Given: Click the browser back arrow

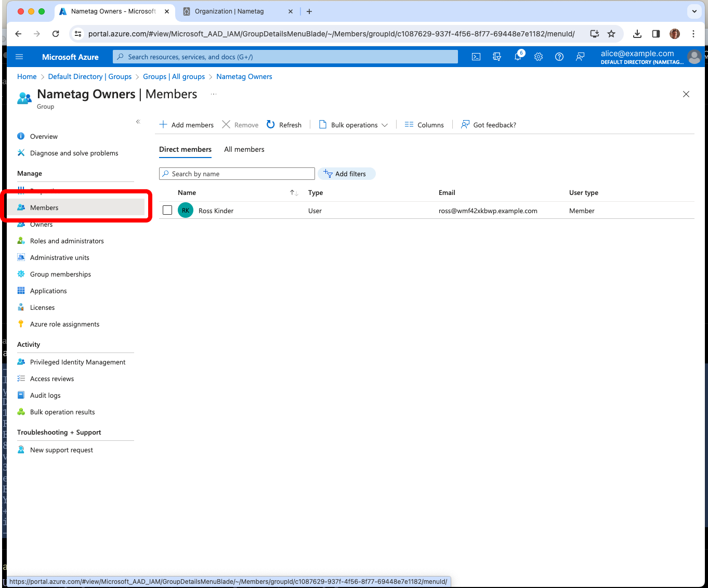Looking at the screenshot, I should point(19,34).
